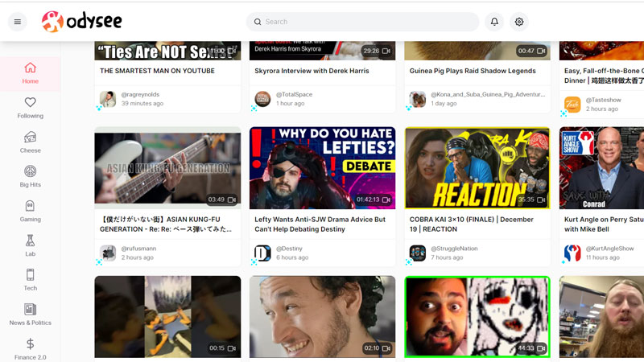This screenshot has height=362, width=644.
Task: Click the @StruggleNation channel avatar
Action: click(x=417, y=253)
